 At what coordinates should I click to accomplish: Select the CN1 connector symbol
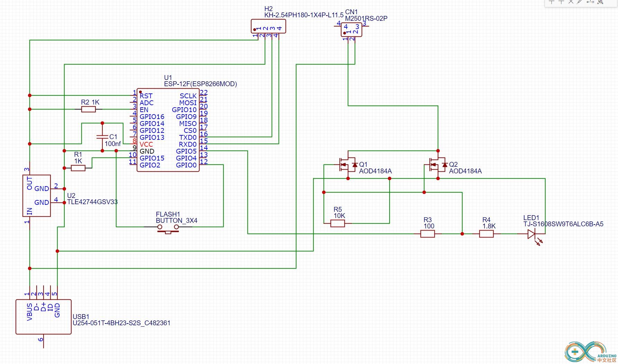[x=352, y=30]
